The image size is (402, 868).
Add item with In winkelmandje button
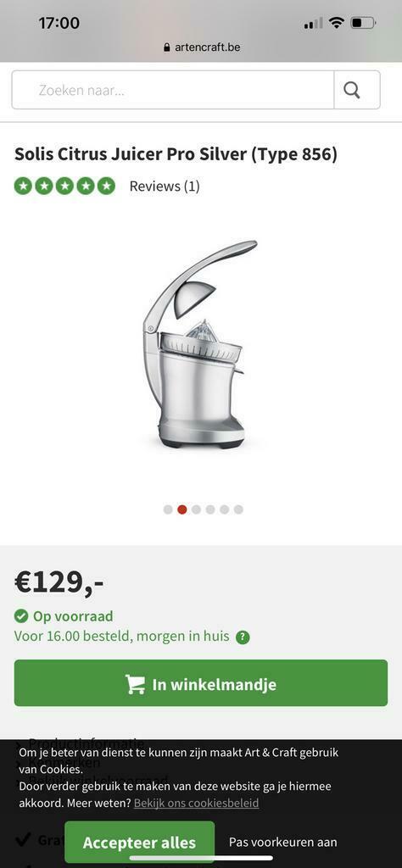click(x=201, y=683)
